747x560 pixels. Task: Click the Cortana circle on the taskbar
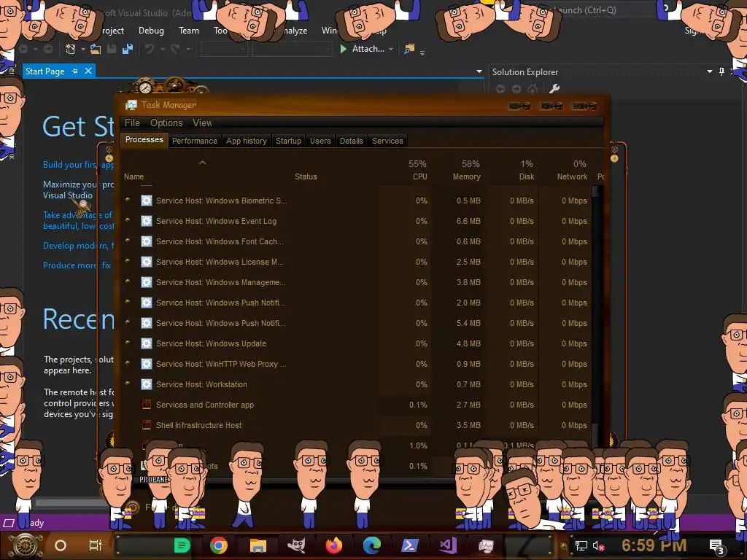(61, 545)
